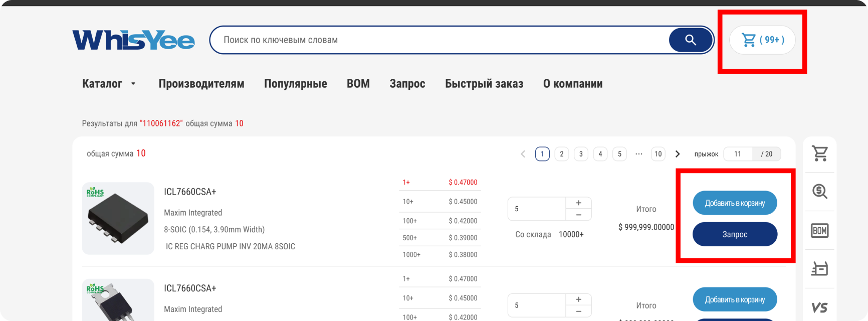Open the Популярные menu
Screen dimensions: 868x321
click(x=296, y=84)
